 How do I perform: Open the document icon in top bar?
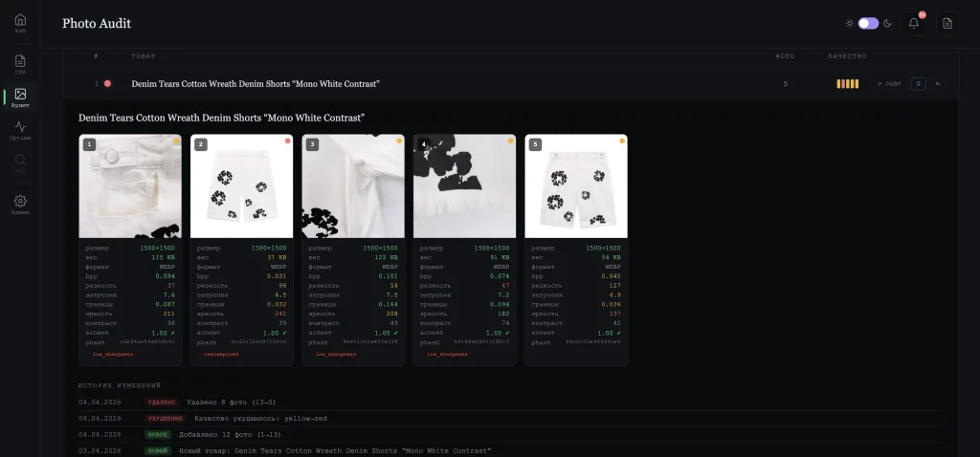click(x=947, y=23)
